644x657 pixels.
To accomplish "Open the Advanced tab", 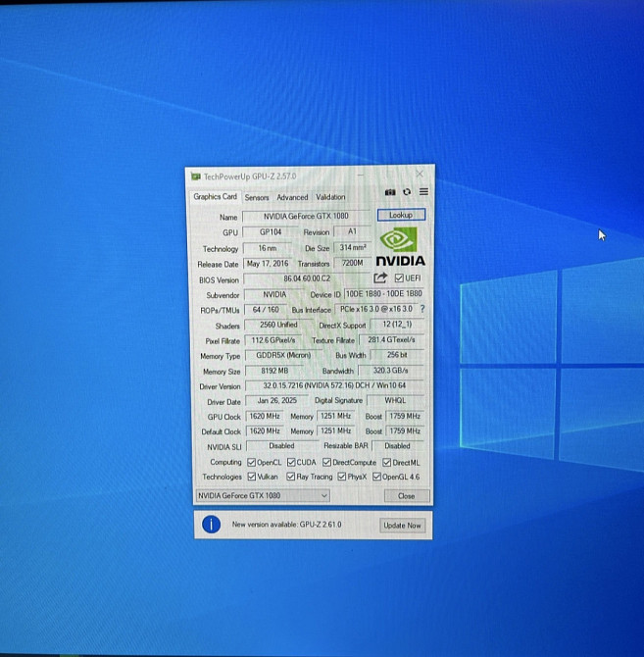I will click(x=291, y=197).
